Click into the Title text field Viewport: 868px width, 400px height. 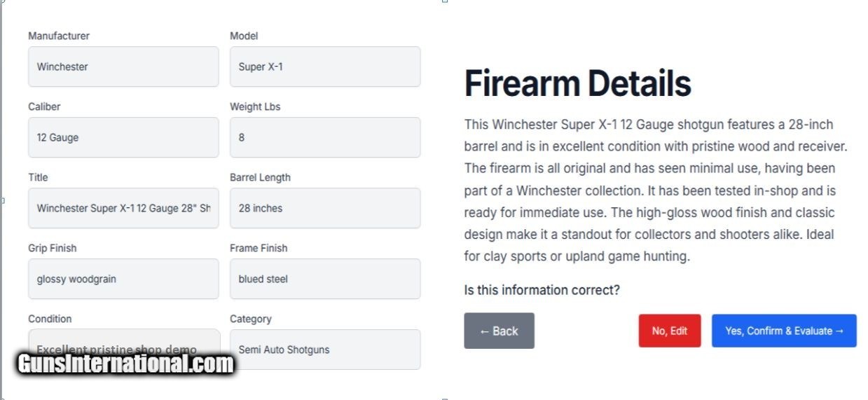pos(123,209)
